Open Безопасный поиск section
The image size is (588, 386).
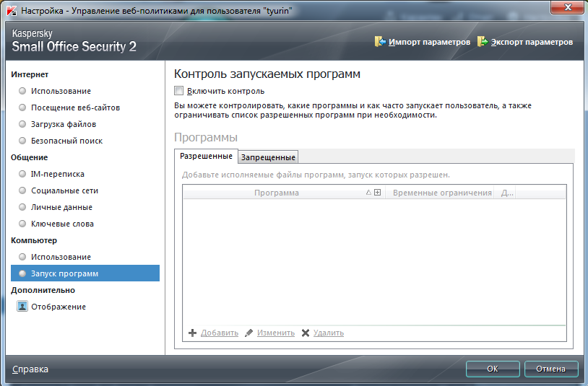[x=66, y=141]
